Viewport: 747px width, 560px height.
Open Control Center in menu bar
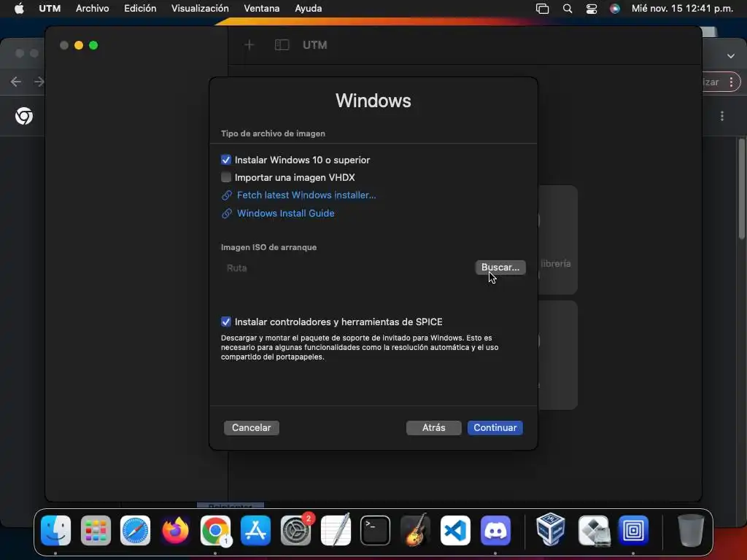pos(591,9)
